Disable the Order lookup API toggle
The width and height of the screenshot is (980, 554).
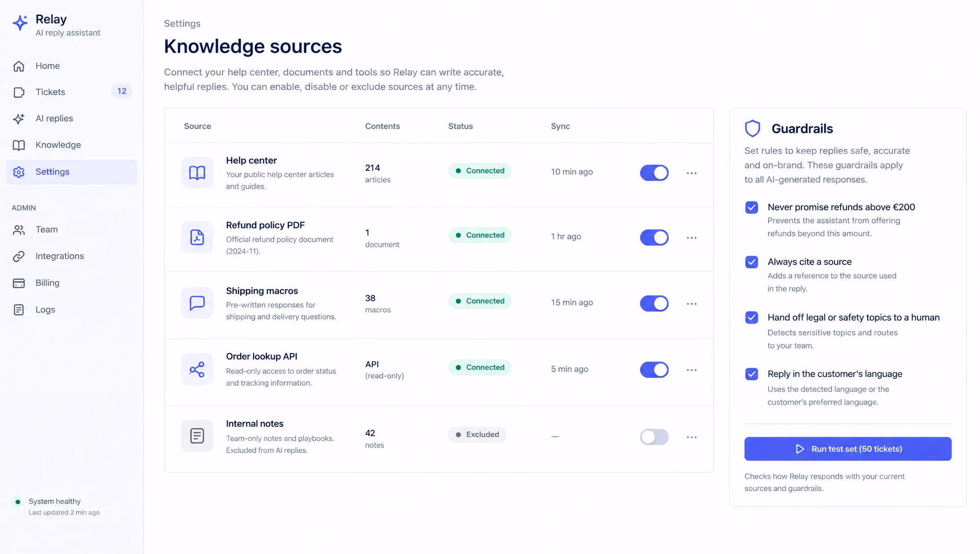point(654,370)
